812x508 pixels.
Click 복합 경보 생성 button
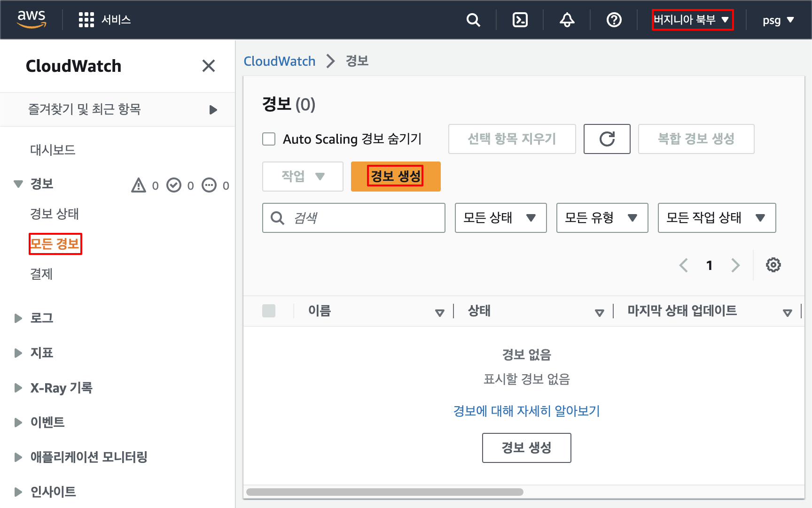(696, 139)
